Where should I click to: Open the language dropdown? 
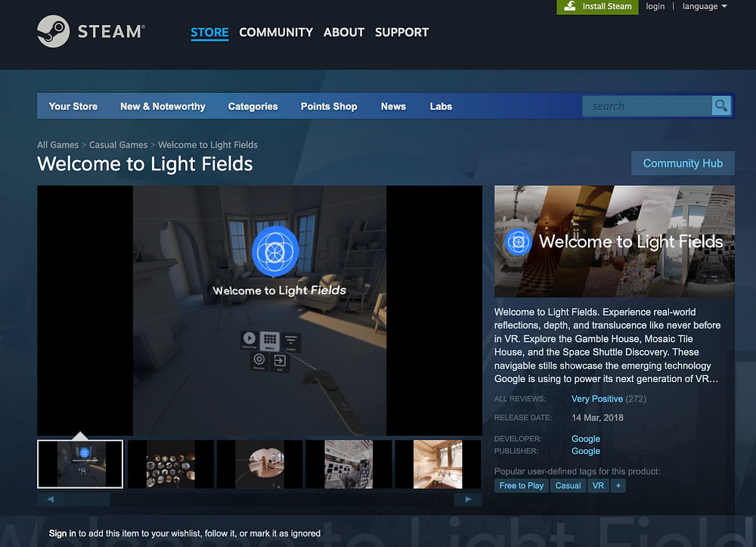click(705, 6)
